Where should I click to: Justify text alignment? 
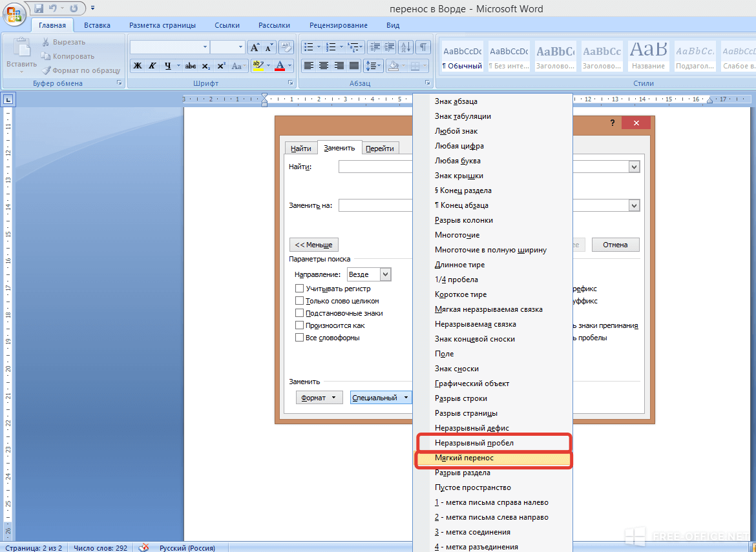(354, 66)
